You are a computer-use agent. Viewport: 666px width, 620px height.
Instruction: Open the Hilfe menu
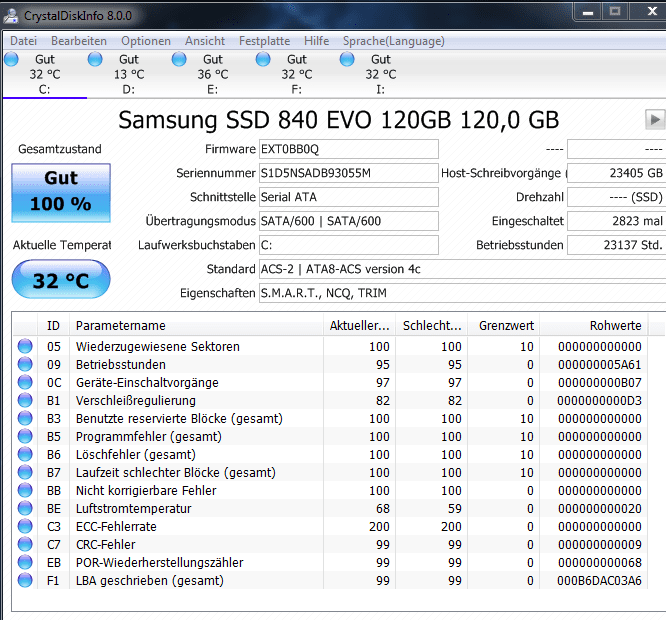316,41
